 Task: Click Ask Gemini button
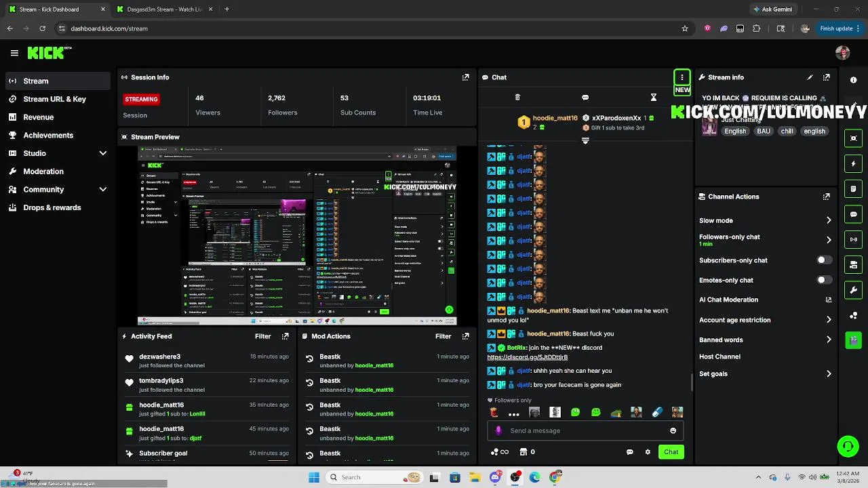[772, 9]
